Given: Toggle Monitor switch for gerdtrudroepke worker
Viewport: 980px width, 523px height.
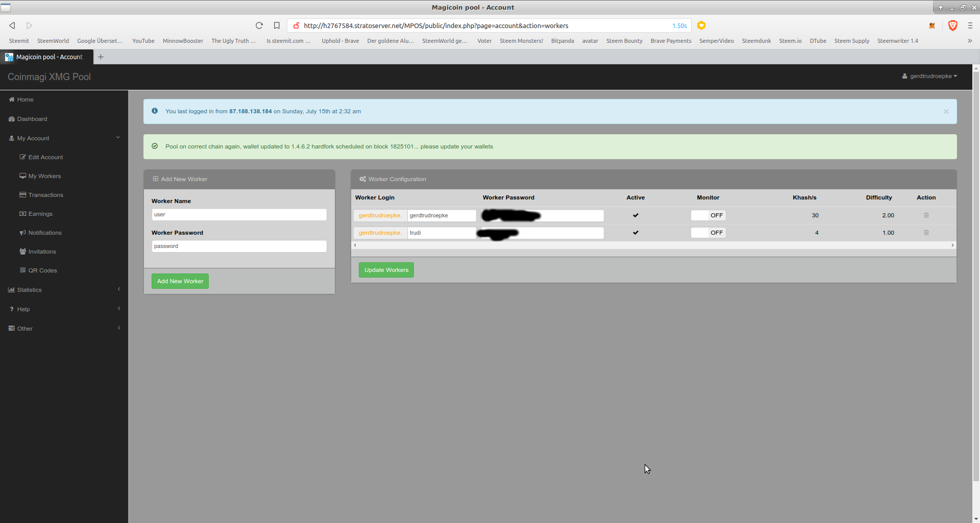Looking at the screenshot, I should pos(708,215).
